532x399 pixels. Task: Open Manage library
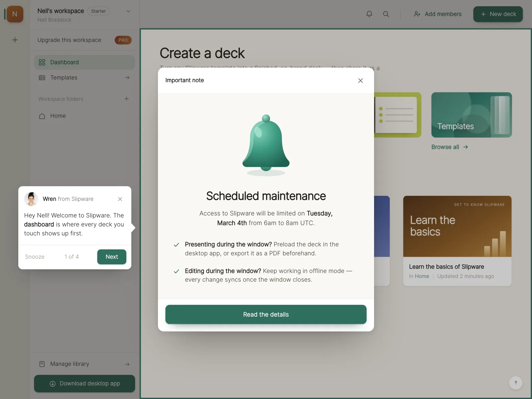click(84, 364)
